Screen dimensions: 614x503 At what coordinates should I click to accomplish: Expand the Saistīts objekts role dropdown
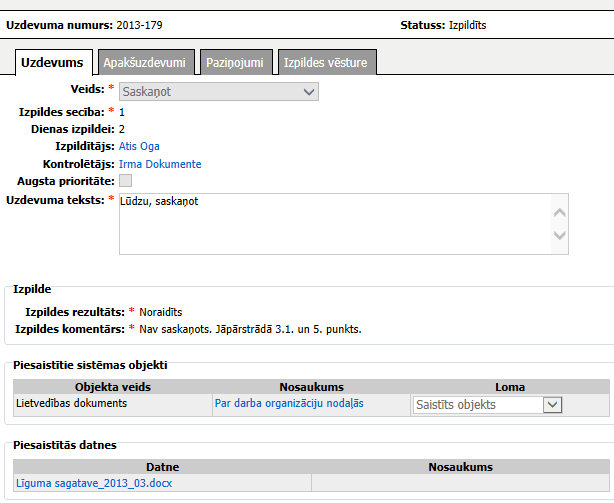click(487, 405)
